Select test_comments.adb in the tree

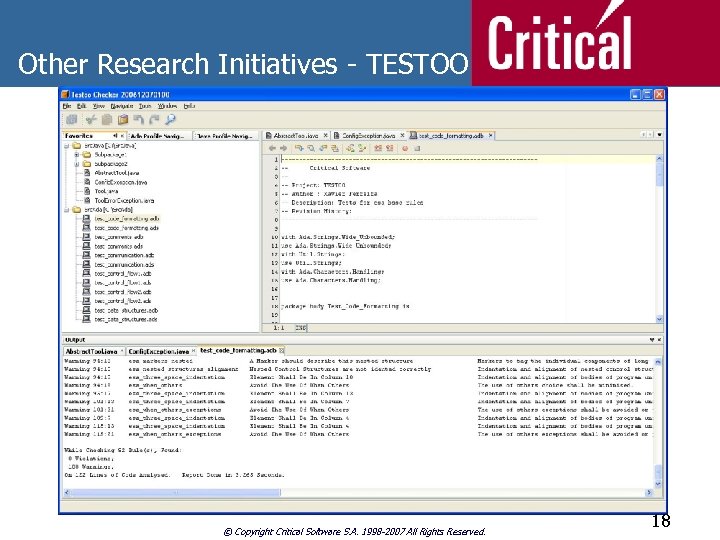(118, 237)
